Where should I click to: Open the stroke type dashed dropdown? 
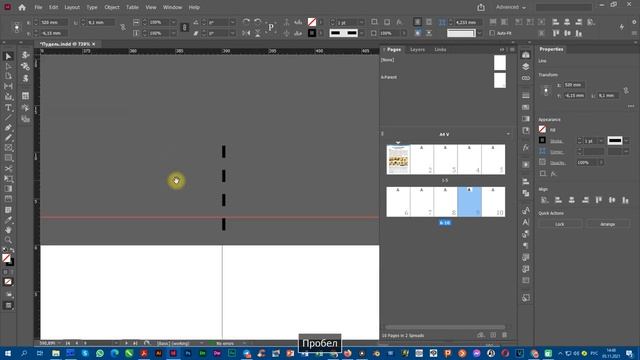pyautogui.click(x=362, y=33)
